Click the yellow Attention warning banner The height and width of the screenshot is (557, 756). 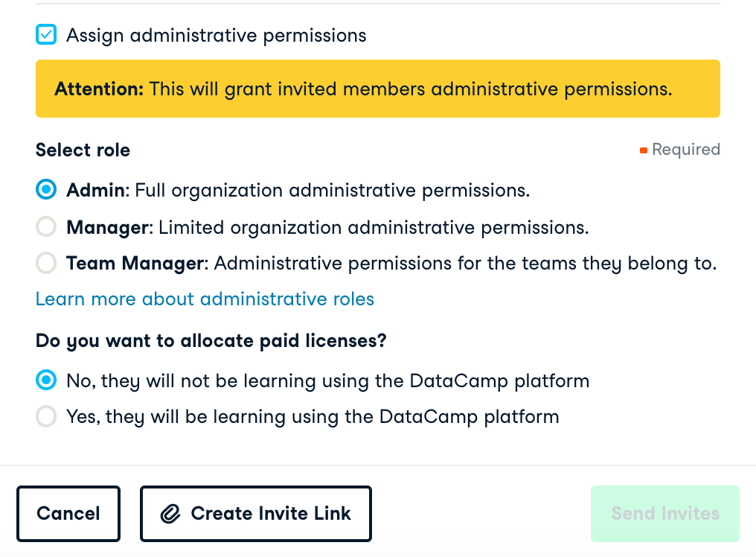(377, 89)
